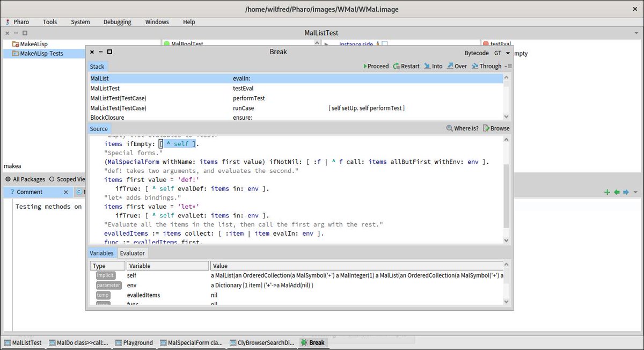Close the Comment tab
Viewport: 644px width, 350px height.
(x=65, y=192)
